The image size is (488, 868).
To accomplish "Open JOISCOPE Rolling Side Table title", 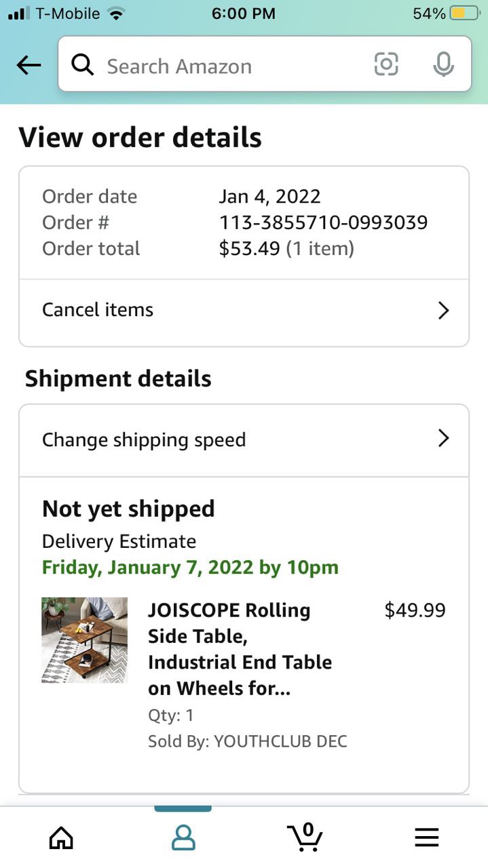I will (x=240, y=649).
